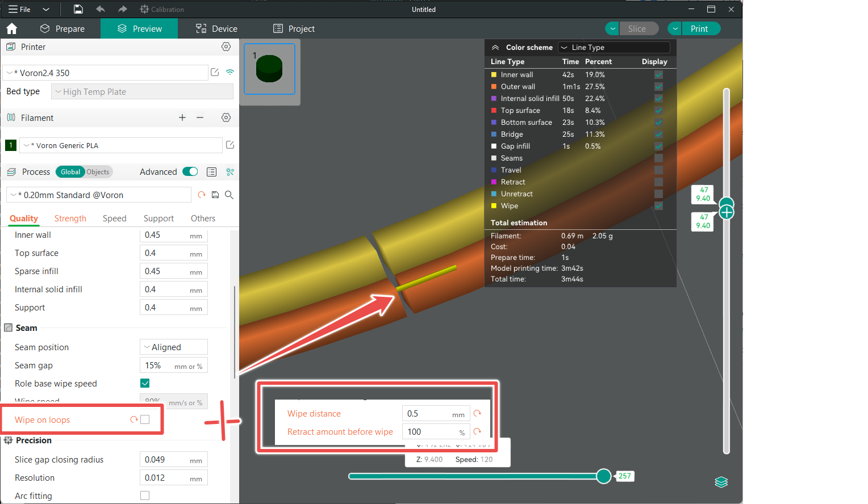Select the plate 1 thumbnail
This screenshot has height=504, width=868.
(269, 69)
